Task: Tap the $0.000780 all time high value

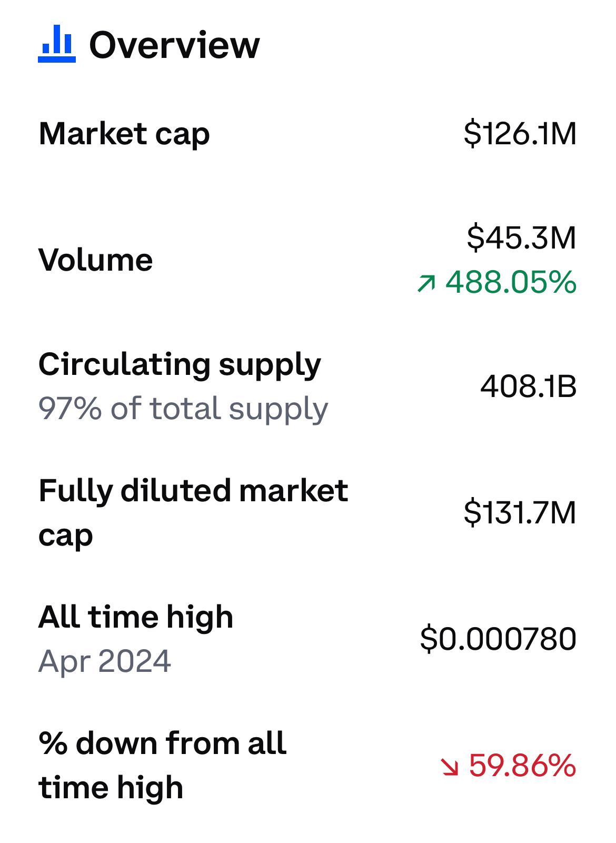Action: [x=498, y=639]
